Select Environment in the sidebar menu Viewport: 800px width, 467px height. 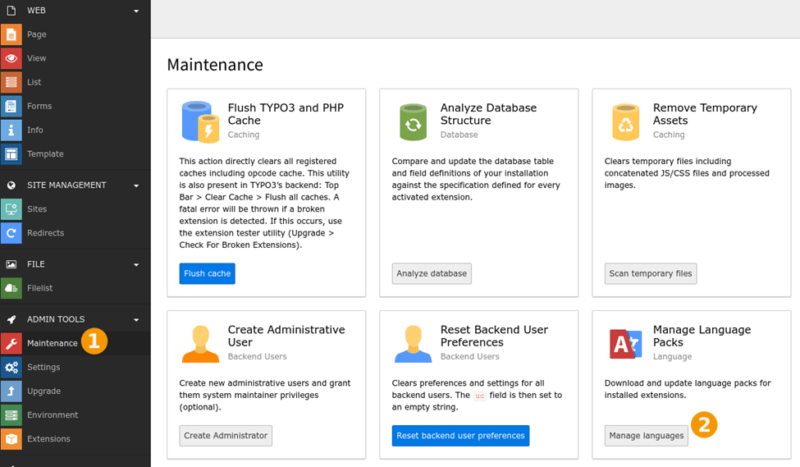pos(51,415)
